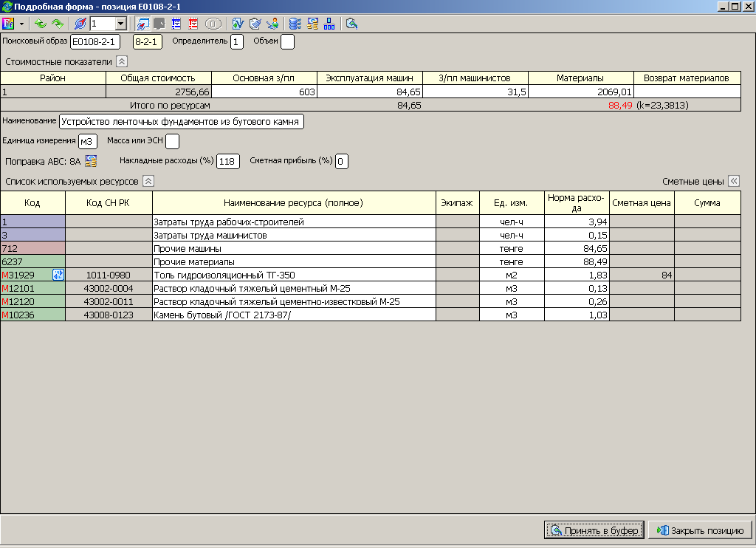Click the Общая стоимость column header
This screenshot has height=548, width=756.
point(158,78)
